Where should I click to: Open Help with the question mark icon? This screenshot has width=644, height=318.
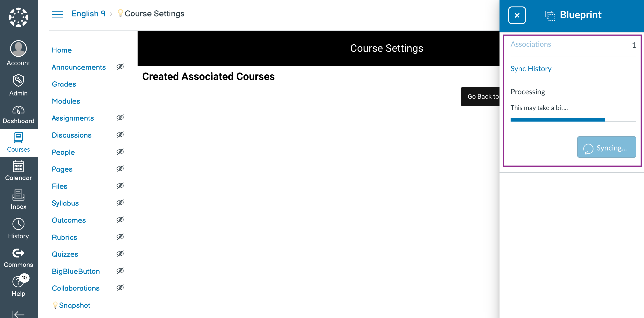(x=18, y=282)
